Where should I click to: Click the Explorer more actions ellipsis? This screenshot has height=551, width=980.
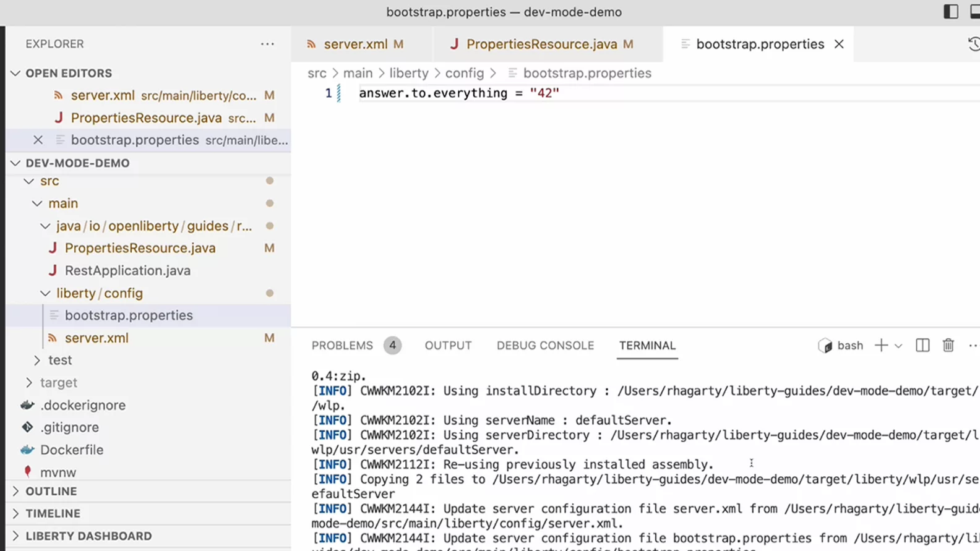click(267, 44)
